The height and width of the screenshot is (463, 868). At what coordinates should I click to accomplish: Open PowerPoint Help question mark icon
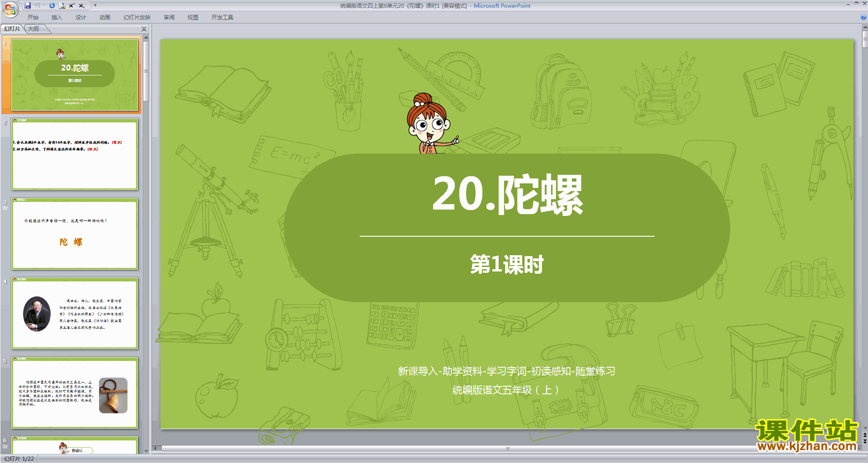click(863, 17)
